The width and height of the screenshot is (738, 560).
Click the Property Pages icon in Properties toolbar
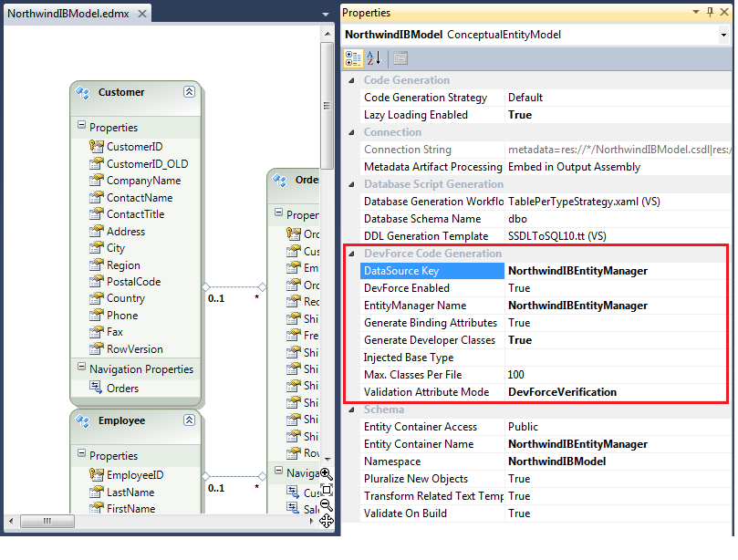click(x=400, y=58)
